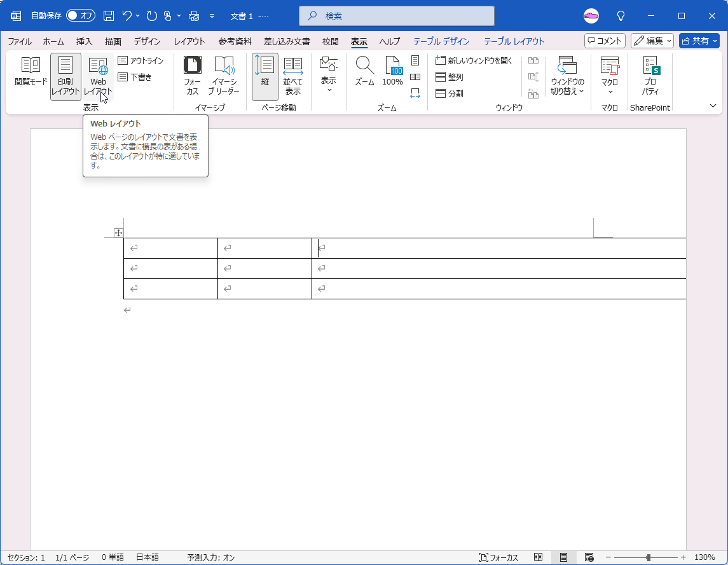728x565 pixels.
Task: Click the 検索 search box
Action: pos(396,15)
